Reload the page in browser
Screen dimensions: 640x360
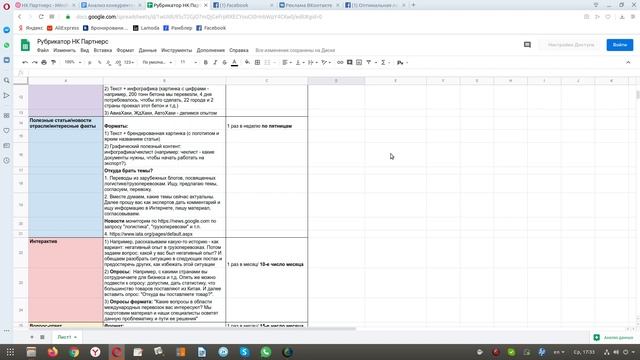(x=41, y=17)
